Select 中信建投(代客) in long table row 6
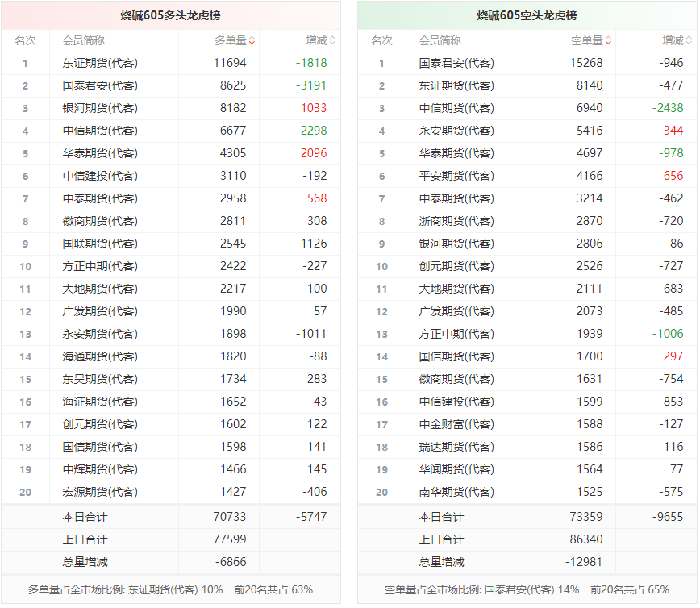700x608 pixels. pos(100,176)
